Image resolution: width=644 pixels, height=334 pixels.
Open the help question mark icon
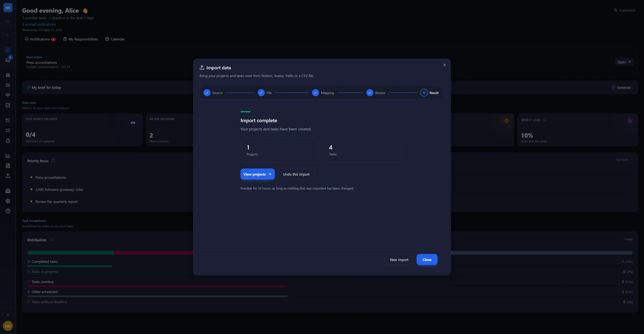8,211
